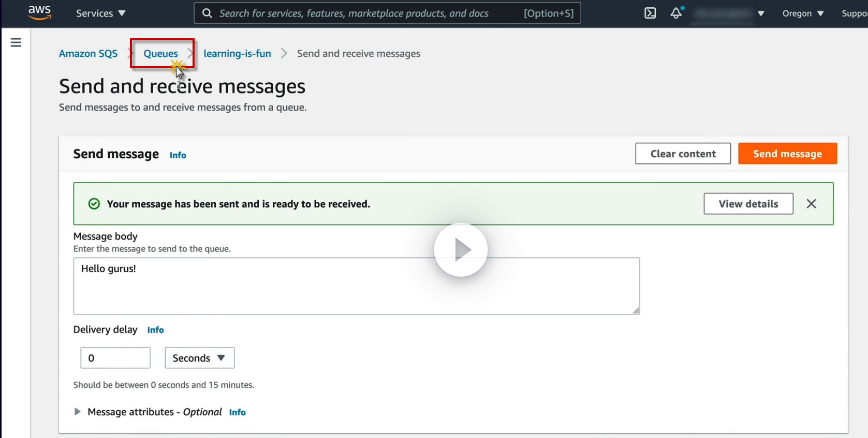Image resolution: width=868 pixels, height=438 pixels.
Task: Open the Services dropdown menu
Action: pyautogui.click(x=100, y=13)
